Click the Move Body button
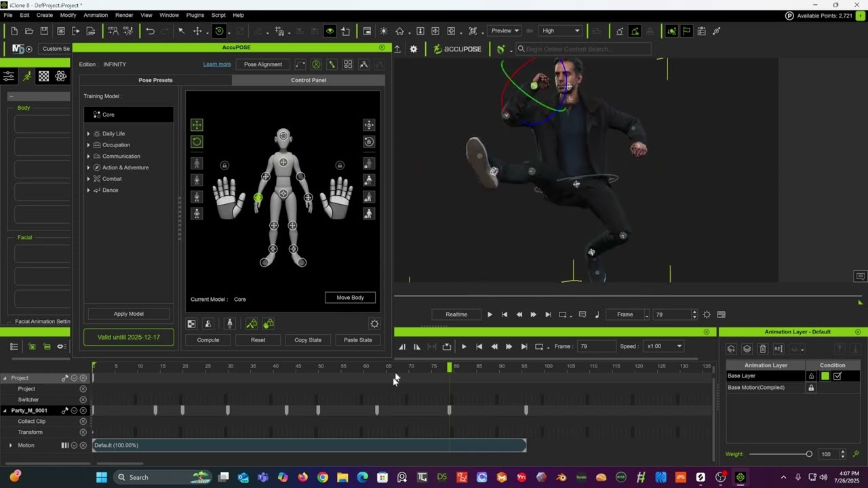868x488 pixels. click(x=350, y=298)
